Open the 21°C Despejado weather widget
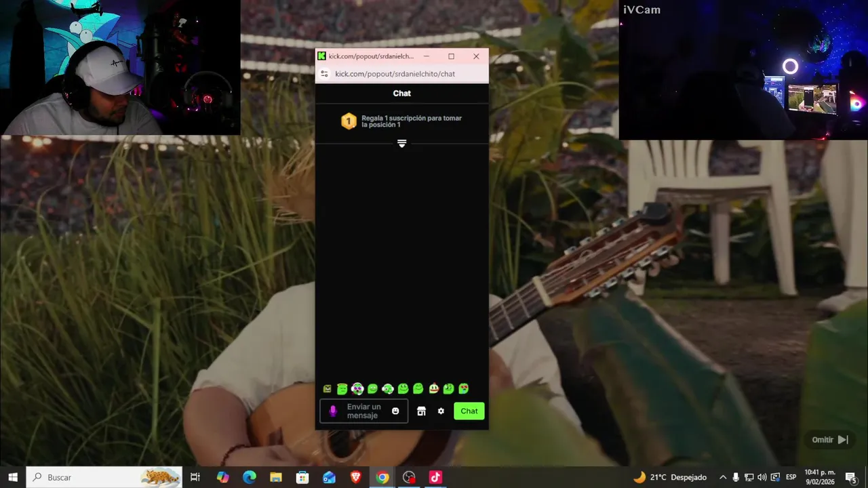This screenshot has width=868, height=488. point(670,477)
